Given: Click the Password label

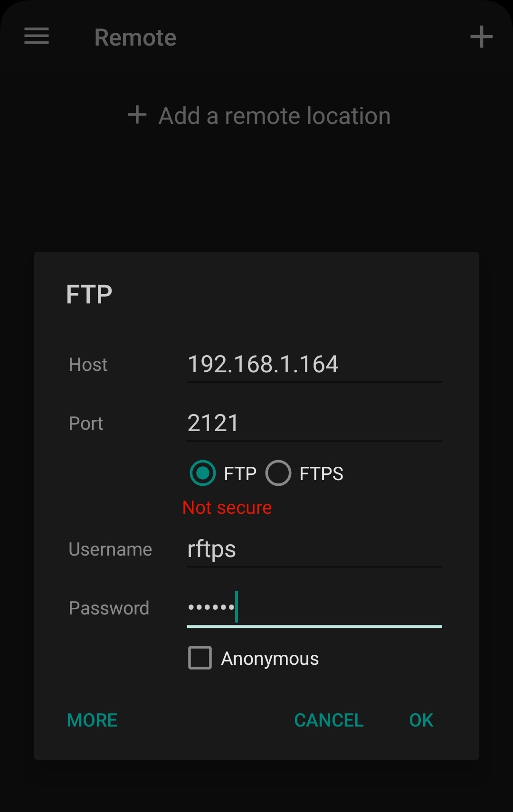Looking at the screenshot, I should click(109, 608).
